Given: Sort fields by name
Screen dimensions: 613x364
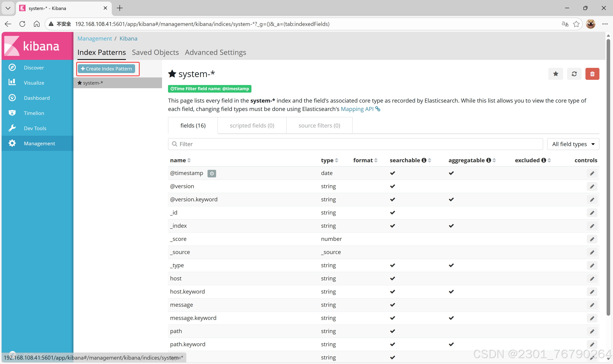Looking at the screenshot, I should (x=189, y=160).
